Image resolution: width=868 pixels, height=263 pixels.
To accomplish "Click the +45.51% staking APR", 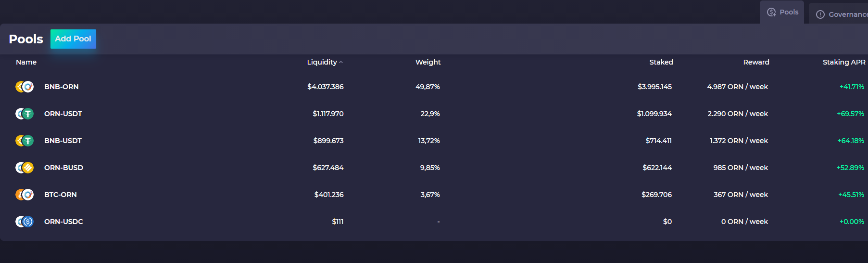I will click(852, 195).
